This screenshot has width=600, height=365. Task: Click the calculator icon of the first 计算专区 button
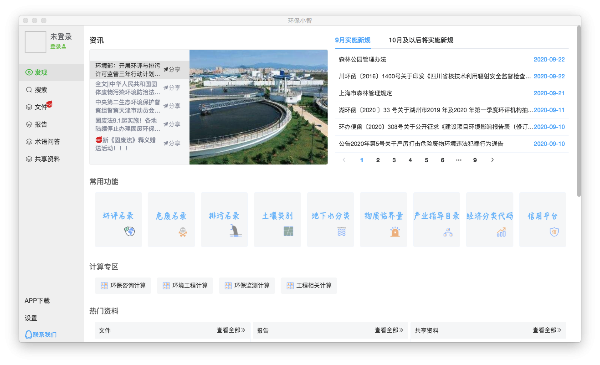click(104, 285)
